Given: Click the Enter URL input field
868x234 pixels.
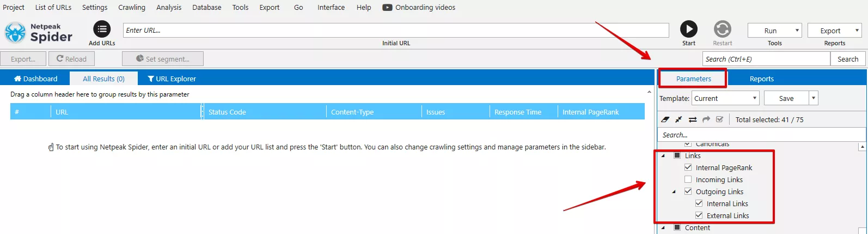Looking at the screenshot, I should tap(396, 30).
